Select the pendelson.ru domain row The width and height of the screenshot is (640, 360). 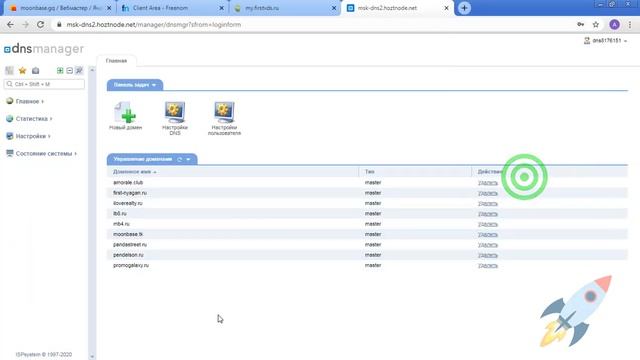[x=367, y=255]
